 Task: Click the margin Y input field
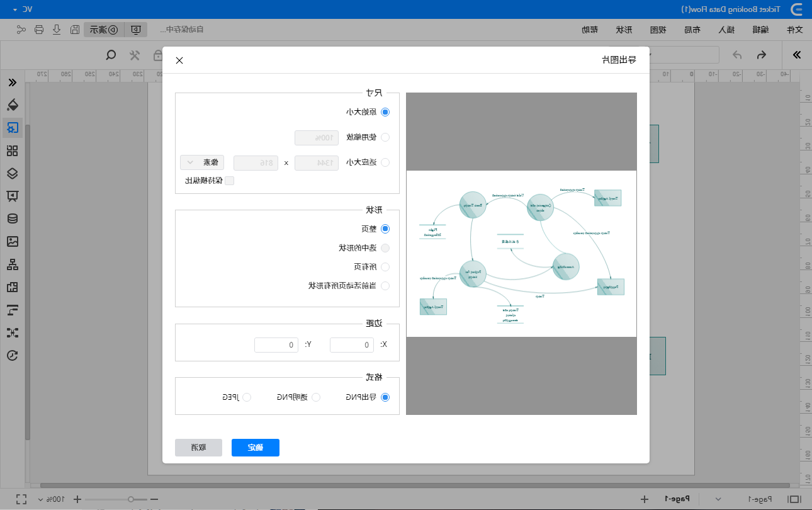point(276,345)
